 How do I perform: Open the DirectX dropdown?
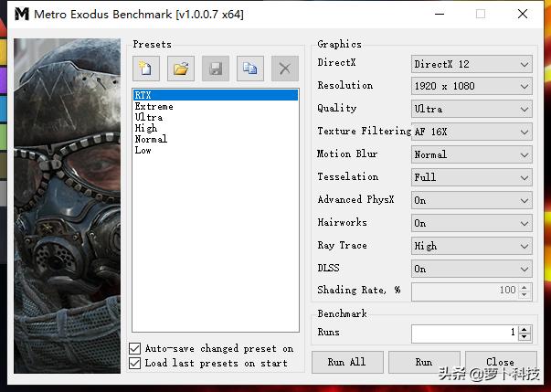click(x=472, y=64)
